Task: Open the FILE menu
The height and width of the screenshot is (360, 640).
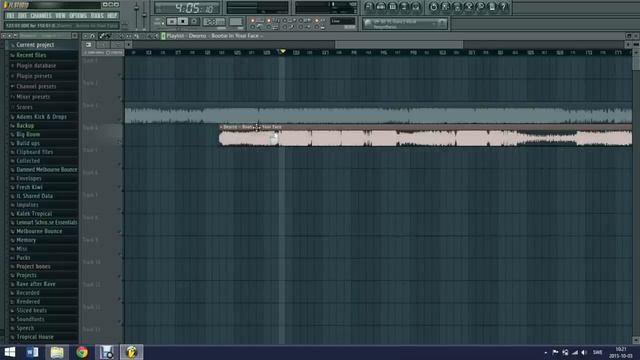Action: pos(10,16)
